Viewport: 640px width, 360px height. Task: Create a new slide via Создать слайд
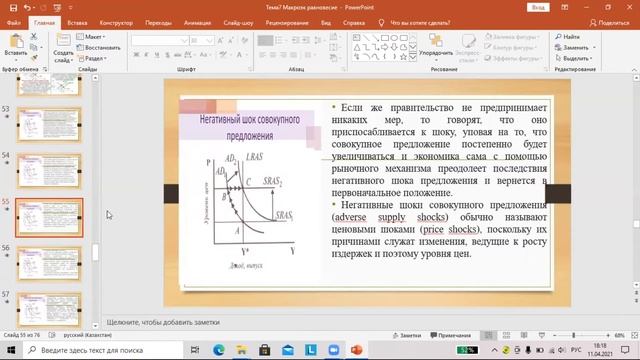[63, 48]
